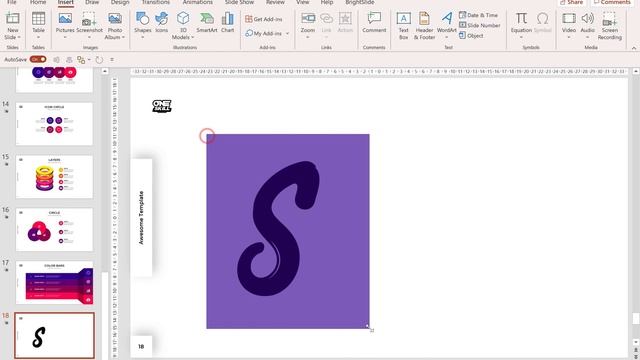
Task: Click the Share button
Action: click(571, 2)
